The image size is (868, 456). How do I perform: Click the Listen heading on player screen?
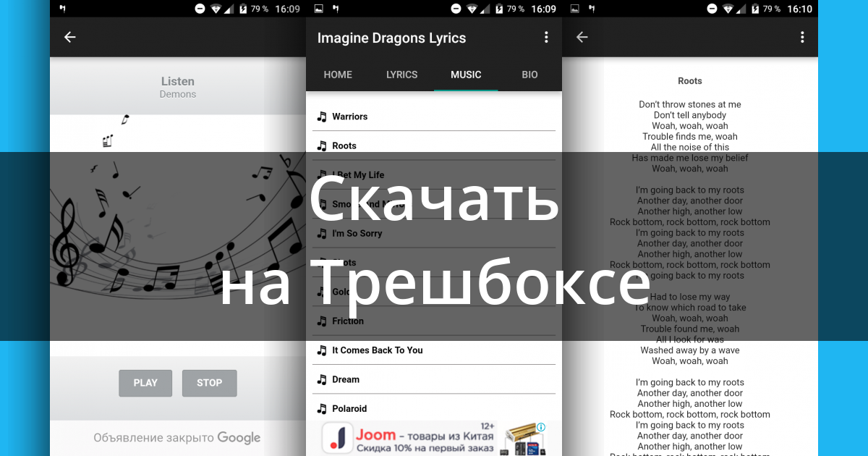[178, 81]
